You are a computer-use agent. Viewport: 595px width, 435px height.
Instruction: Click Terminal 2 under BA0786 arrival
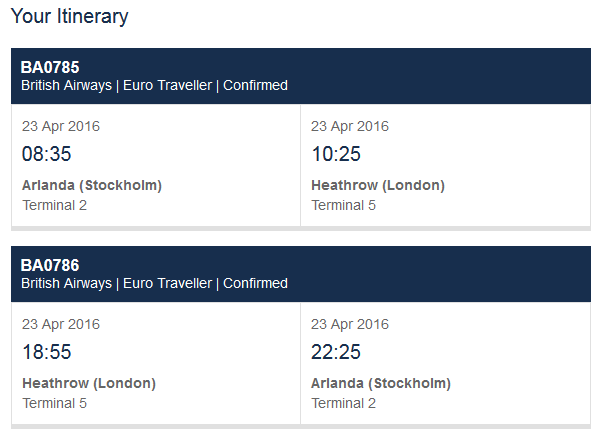(344, 403)
